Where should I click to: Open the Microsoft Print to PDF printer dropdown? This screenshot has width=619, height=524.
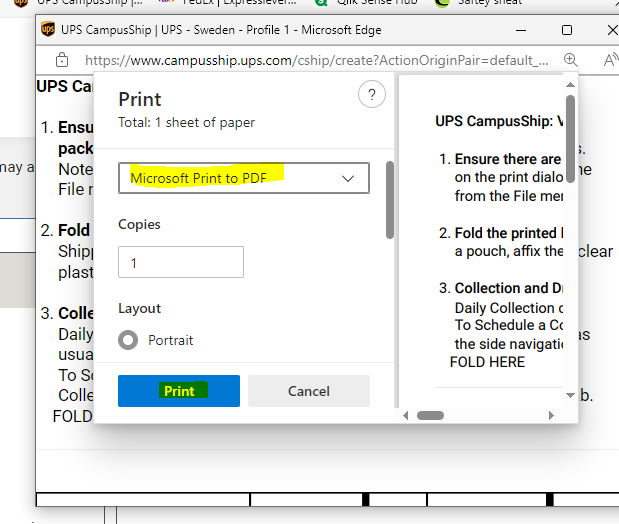tap(244, 178)
